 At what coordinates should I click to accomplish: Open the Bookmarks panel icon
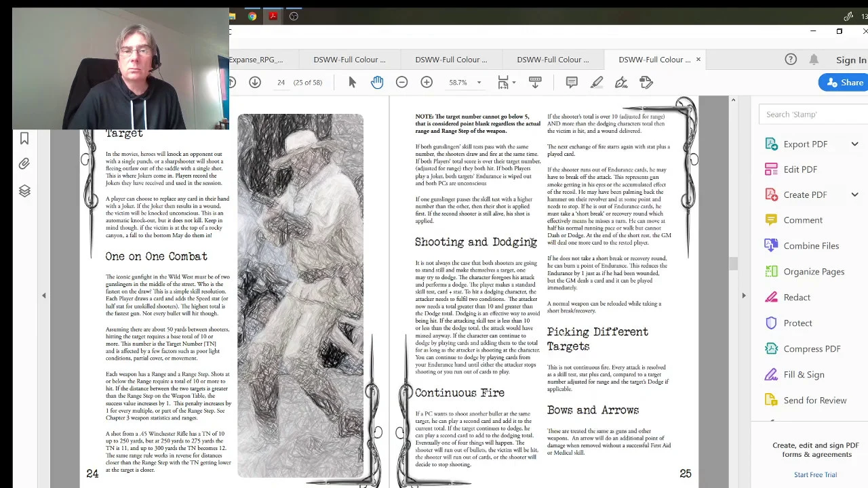[x=24, y=139]
